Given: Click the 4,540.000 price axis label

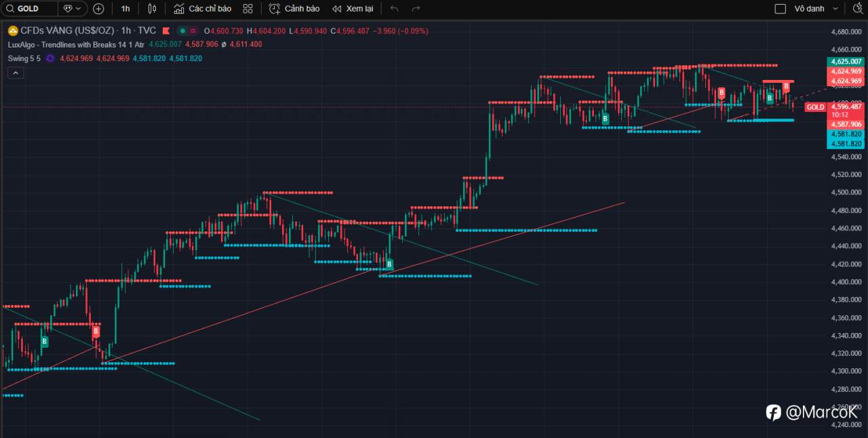Looking at the screenshot, I should [846, 157].
